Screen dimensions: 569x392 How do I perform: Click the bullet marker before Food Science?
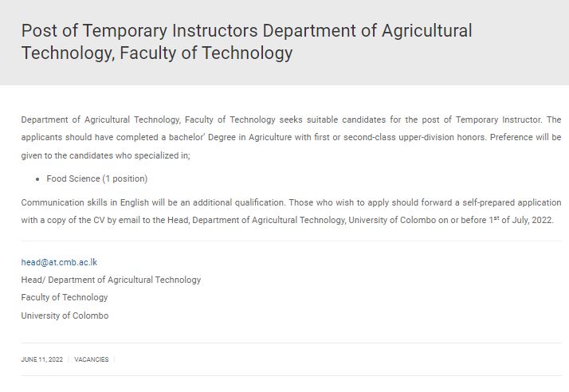37,179
